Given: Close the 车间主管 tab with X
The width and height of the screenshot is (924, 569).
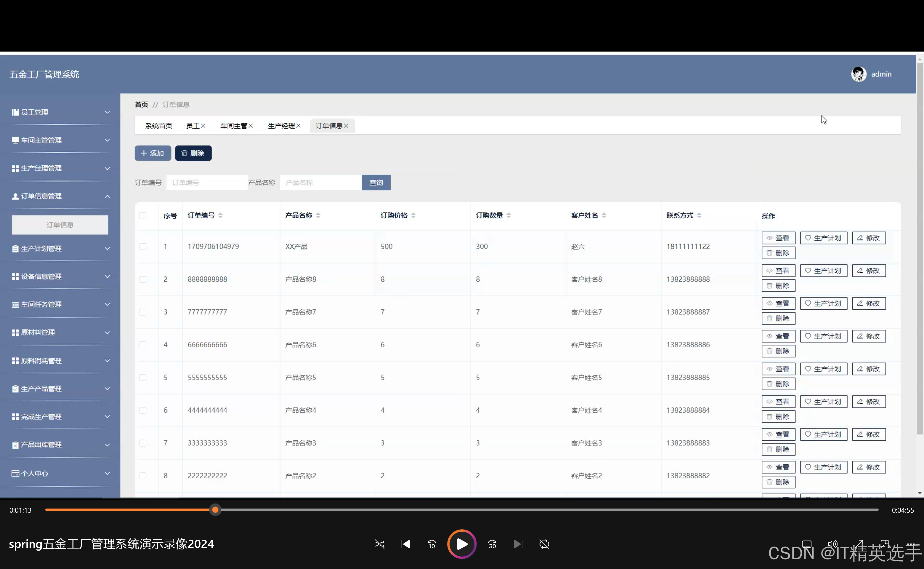Looking at the screenshot, I should tap(251, 126).
